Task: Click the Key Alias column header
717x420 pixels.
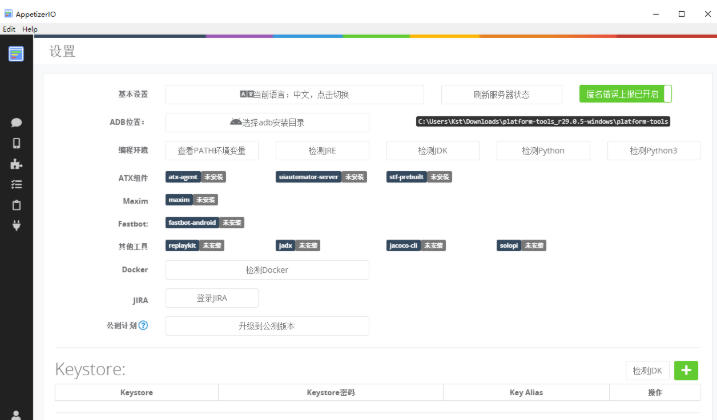Action: (526, 393)
